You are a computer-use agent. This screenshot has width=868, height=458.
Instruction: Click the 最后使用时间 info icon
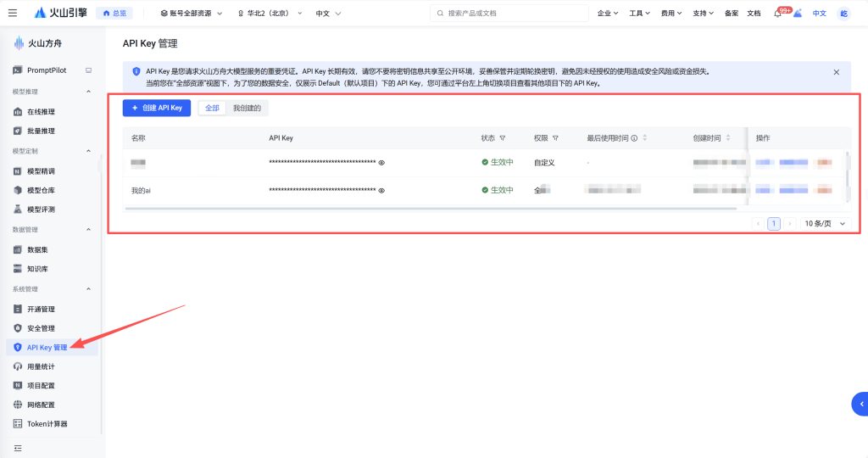[634, 138]
